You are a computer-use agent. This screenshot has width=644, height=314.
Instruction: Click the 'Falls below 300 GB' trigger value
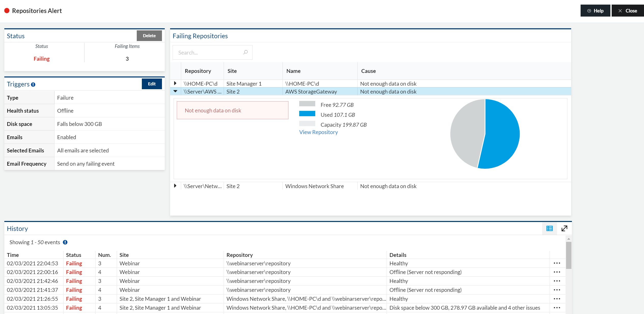(79, 124)
